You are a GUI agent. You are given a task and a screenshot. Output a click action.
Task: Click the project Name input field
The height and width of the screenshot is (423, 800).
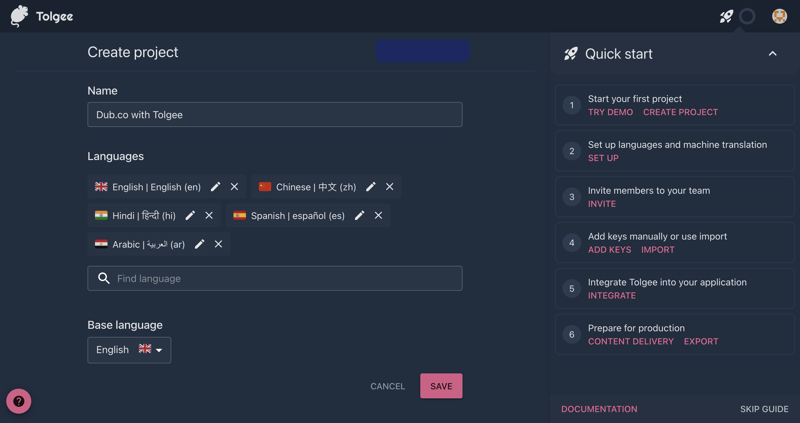tap(274, 114)
